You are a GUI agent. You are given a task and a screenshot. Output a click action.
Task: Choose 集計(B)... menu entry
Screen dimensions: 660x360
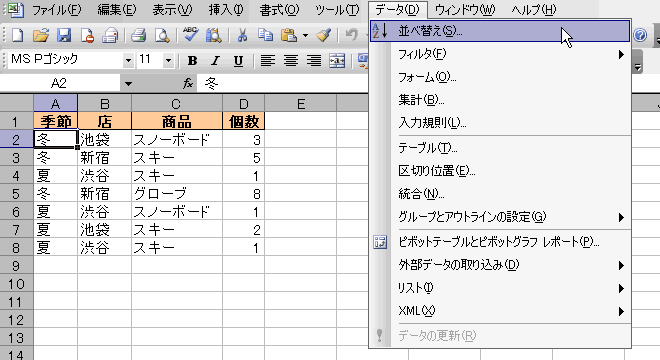coord(500,100)
